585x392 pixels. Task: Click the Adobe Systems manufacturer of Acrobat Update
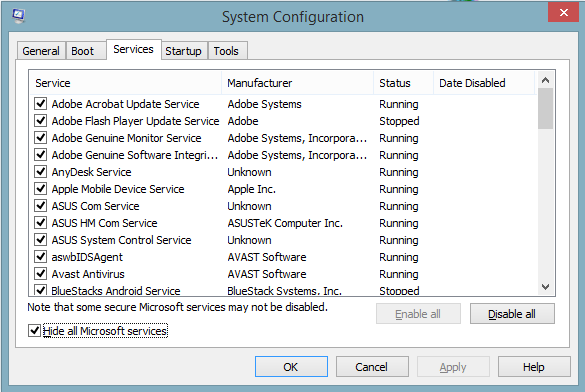point(265,104)
